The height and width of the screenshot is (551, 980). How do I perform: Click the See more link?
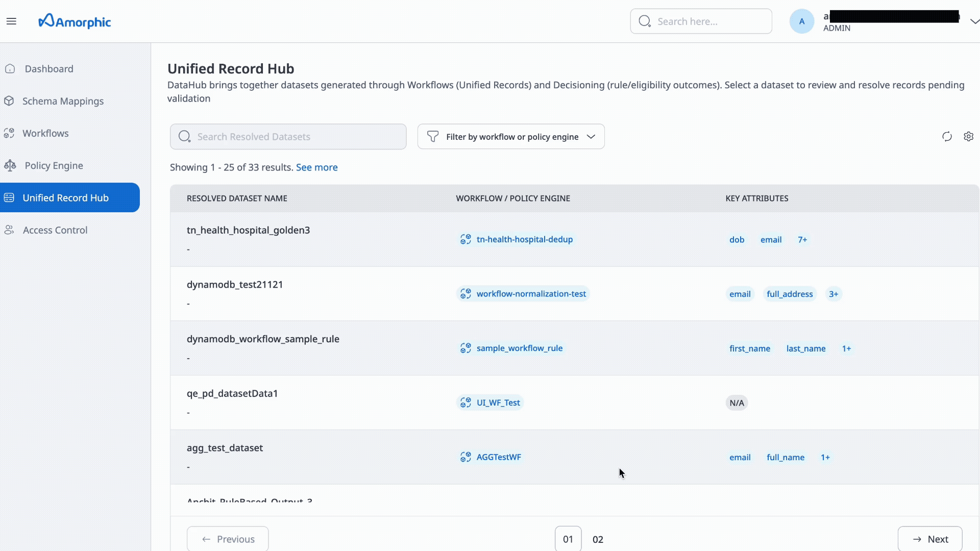tap(316, 167)
